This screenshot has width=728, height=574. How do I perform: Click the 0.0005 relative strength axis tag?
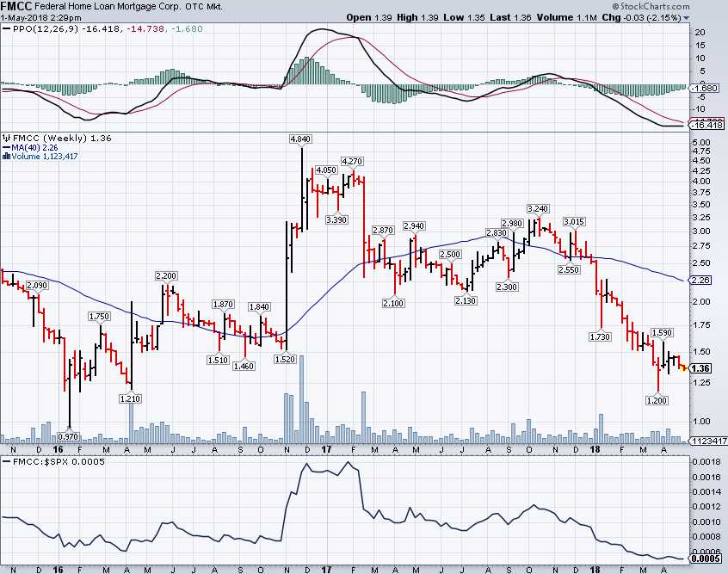706,559
